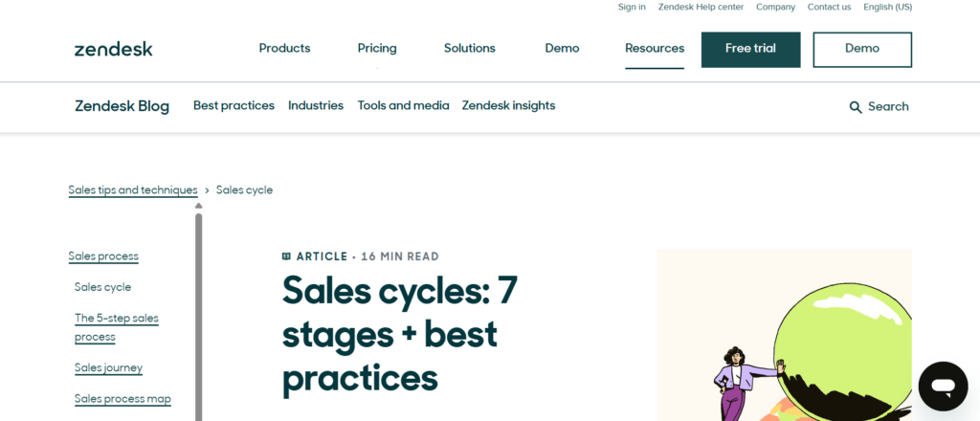Click the outlined Demo button
The image size is (980, 421).
862,49
